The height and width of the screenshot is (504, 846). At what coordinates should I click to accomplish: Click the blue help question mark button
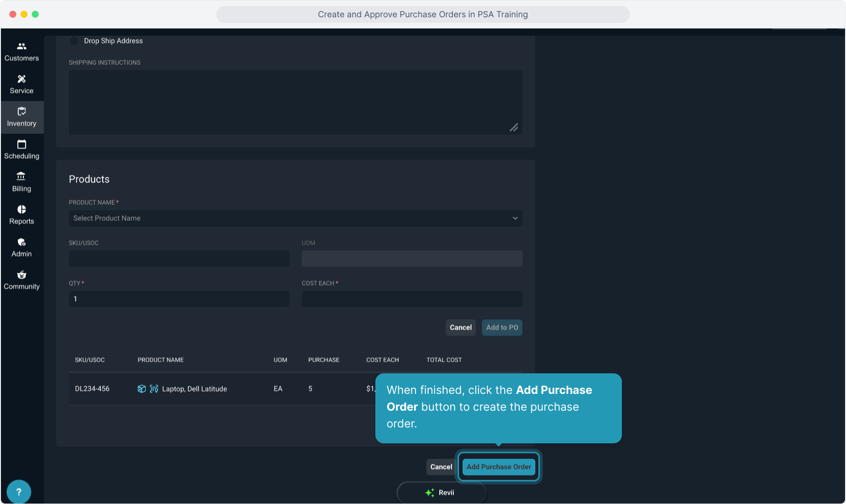(x=19, y=491)
